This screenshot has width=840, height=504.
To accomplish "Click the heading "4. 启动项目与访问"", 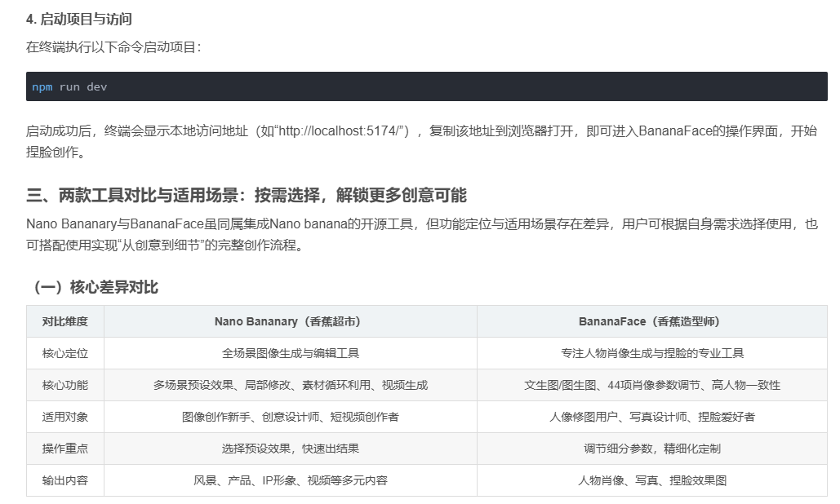I will [78, 20].
